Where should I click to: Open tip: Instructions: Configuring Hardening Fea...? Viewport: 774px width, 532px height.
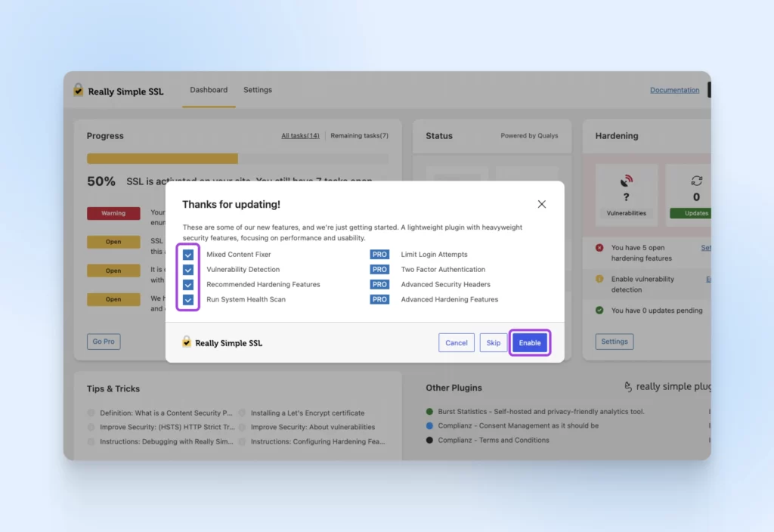318,441
